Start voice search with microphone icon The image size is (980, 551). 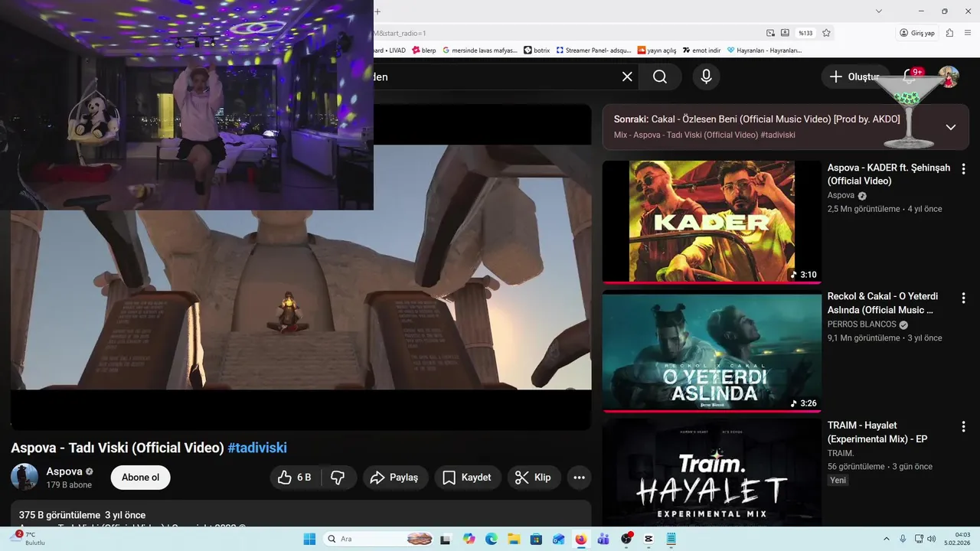pyautogui.click(x=706, y=77)
